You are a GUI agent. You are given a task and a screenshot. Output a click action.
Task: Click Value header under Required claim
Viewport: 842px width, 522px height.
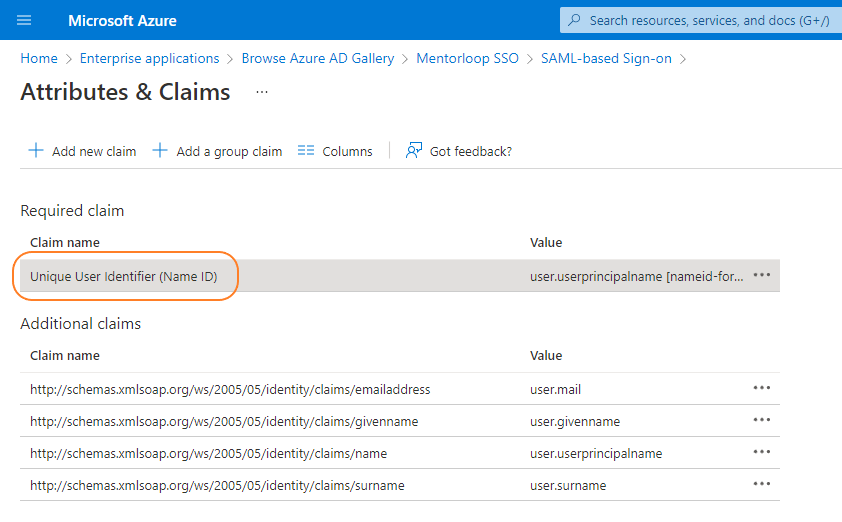pos(546,243)
